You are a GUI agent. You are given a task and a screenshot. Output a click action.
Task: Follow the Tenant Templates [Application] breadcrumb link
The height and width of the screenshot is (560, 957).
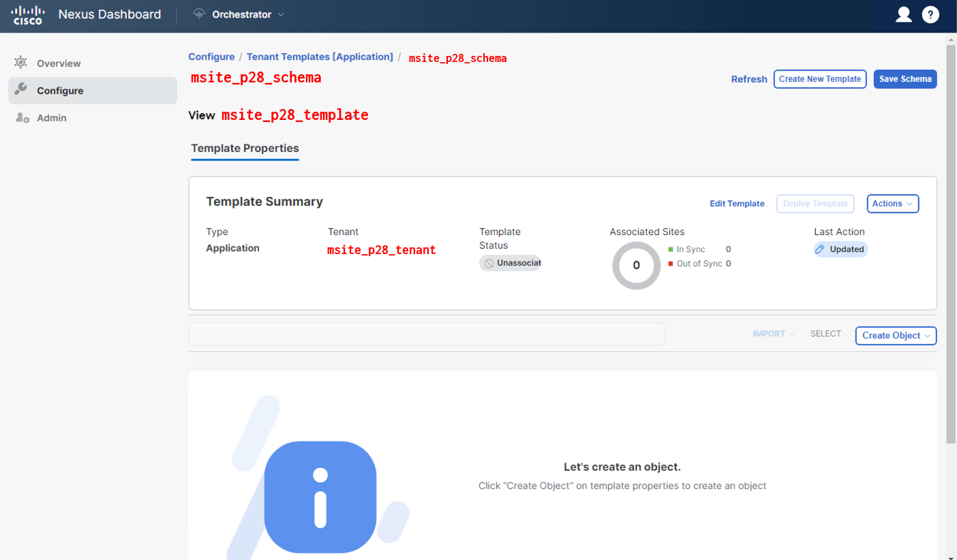[320, 57]
